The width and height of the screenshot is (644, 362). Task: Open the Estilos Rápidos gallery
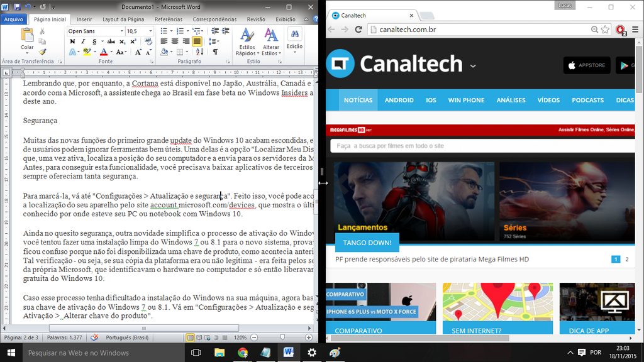coord(247,42)
